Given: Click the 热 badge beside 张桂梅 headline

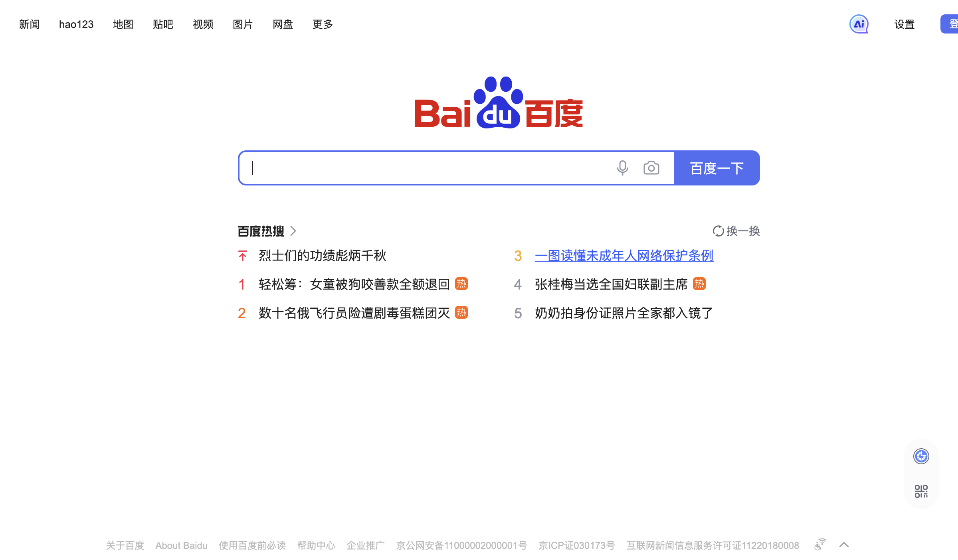Looking at the screenshot, I should (699, 284).
